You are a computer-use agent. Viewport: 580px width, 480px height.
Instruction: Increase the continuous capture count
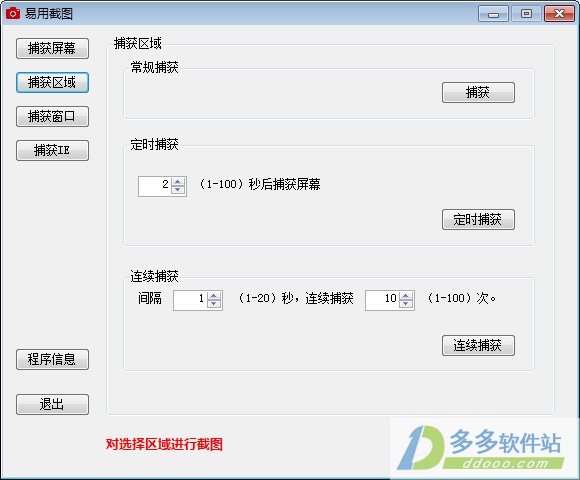(406, 296)
